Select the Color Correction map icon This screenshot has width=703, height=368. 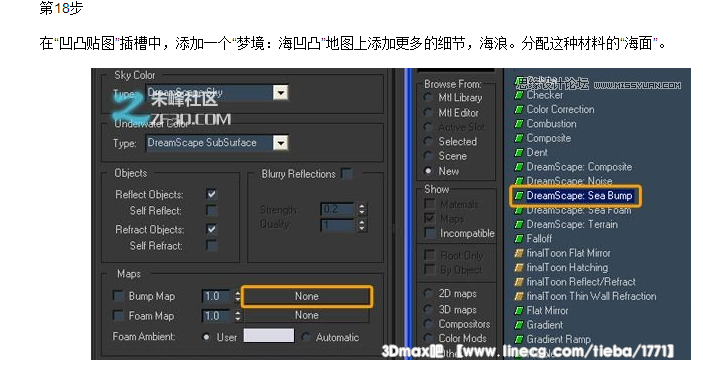coord(519,109)
